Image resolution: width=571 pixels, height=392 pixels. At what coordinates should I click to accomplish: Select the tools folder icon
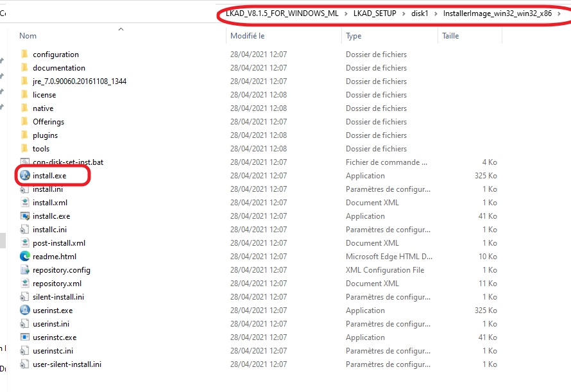(24, 149)
